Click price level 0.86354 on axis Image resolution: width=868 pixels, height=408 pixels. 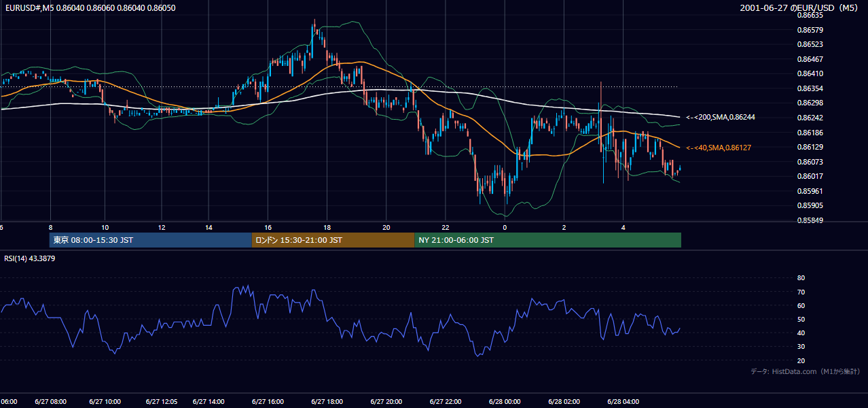point(810,88)
